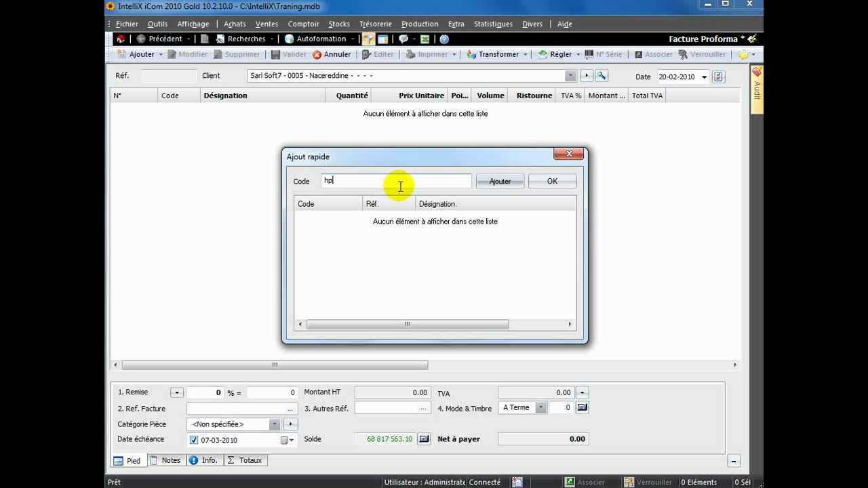The height and width of the screenshot is (488, 868).
Task: Open the A Terme payment mode dropdown
Action: 540,408
